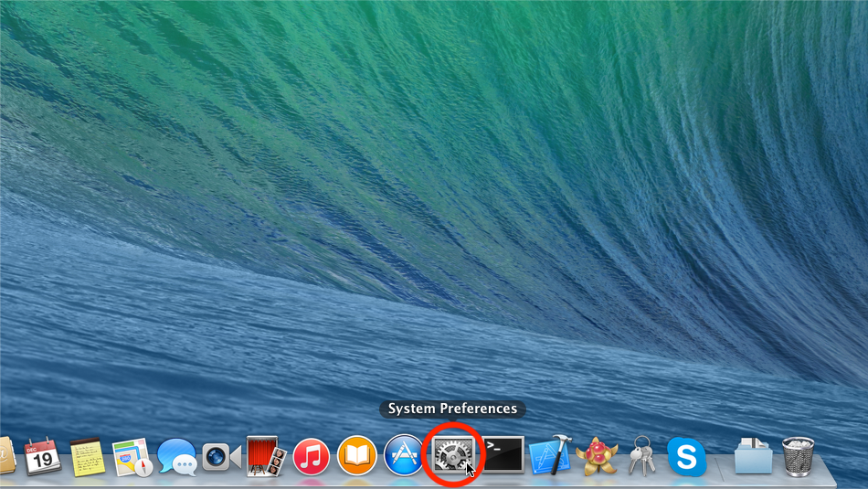Open iTunes music app
Viewport: 868px width, 489px height.
[x=311, y=455]
